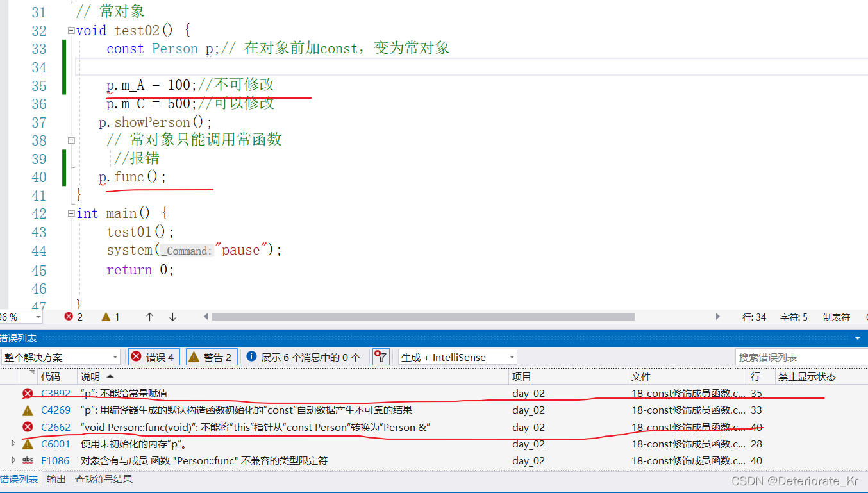Sort by the 行 column header
The image size is (868, 493).
click(x=761, y=376)
